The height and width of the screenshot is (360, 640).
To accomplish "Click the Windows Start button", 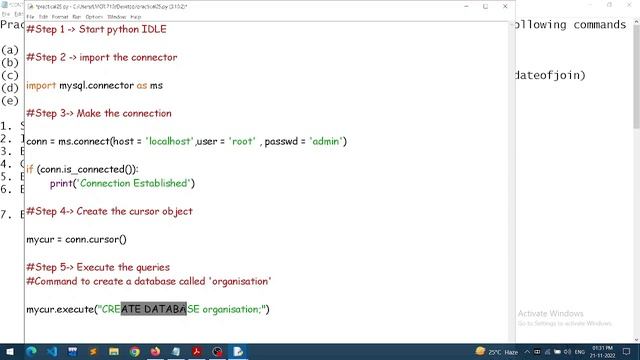I will tap(10, 351).
